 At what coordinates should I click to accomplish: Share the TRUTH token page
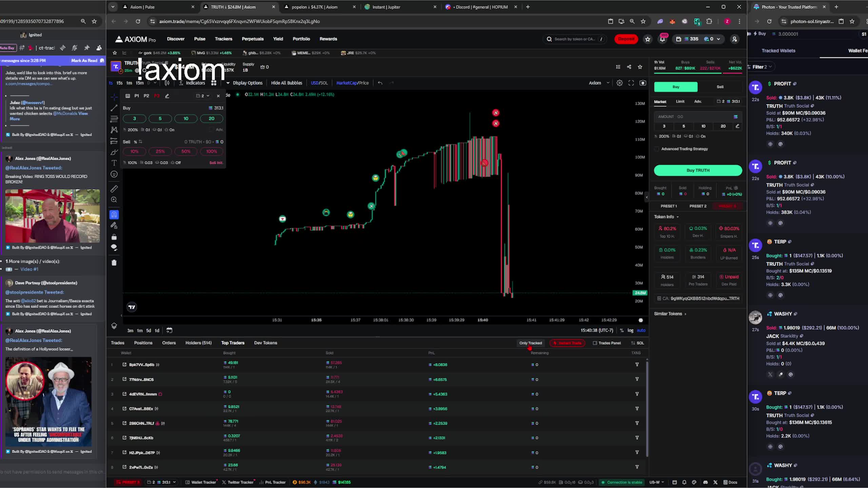pyautogui.click(x=629, y=67)
